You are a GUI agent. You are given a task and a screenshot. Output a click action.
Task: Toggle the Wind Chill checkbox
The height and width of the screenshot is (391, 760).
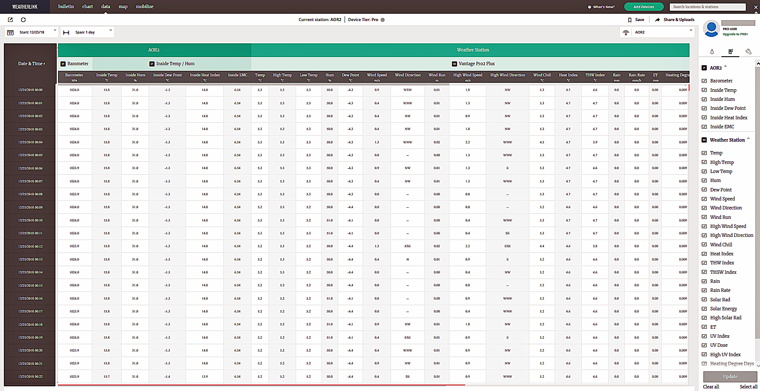pyautogui.click(x=705, y=245)
